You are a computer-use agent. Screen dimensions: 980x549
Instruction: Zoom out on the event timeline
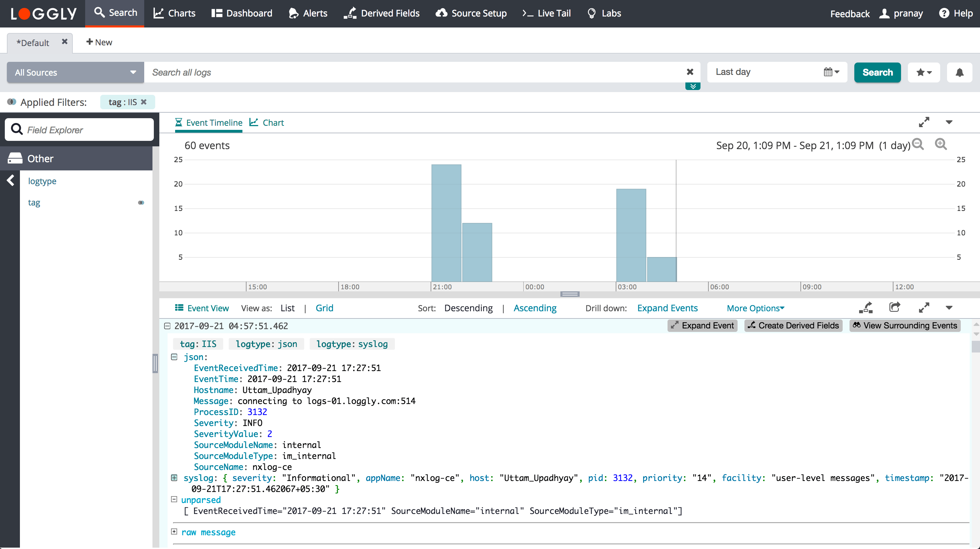(x=918, y=144)
